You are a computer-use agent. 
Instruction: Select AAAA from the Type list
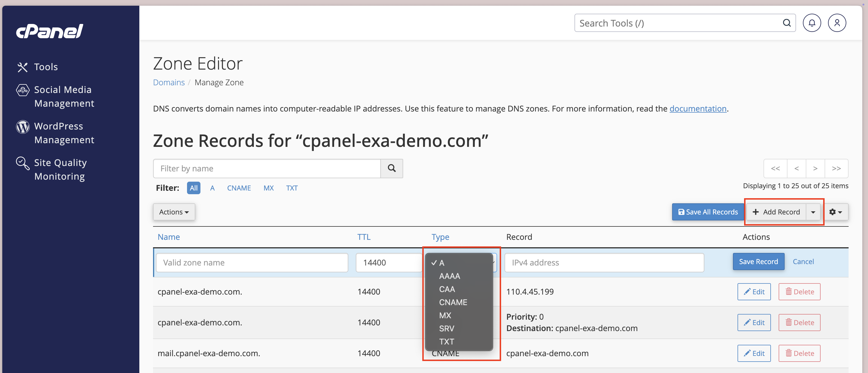tap(449, 276)
